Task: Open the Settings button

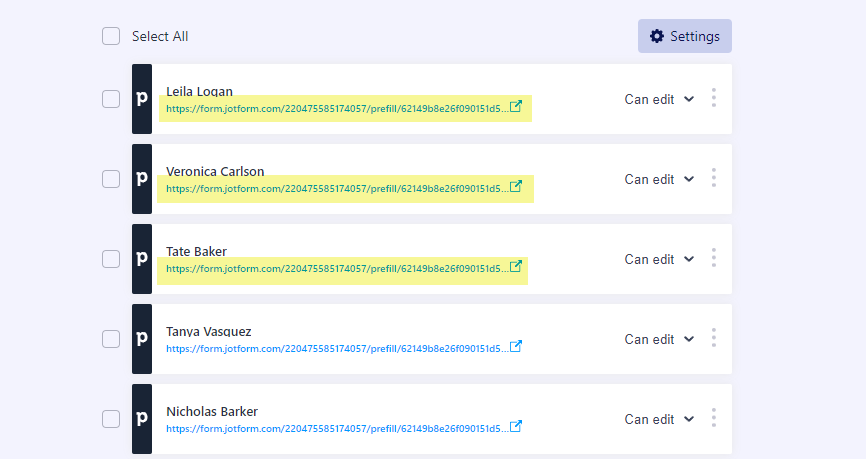Action: pyautogui.click(x=685, y=36)
